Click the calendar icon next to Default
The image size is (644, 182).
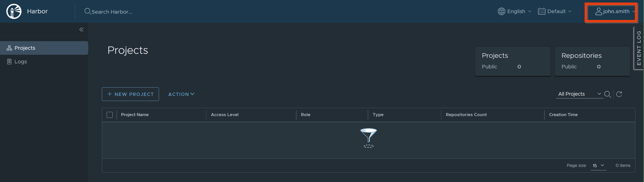[x=541, y=11]
